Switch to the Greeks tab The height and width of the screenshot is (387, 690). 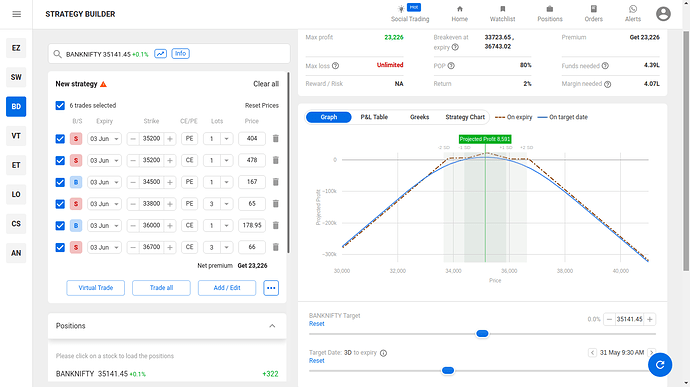(419, 117)
